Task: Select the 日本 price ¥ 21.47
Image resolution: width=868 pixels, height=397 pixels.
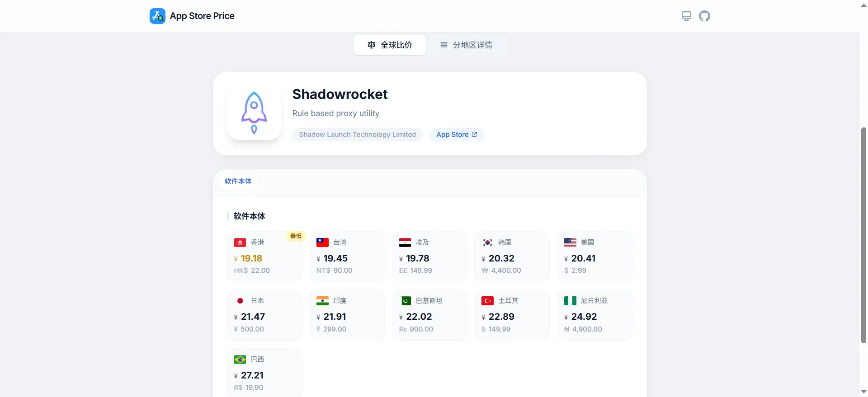Action: click(x=250, y=317)
